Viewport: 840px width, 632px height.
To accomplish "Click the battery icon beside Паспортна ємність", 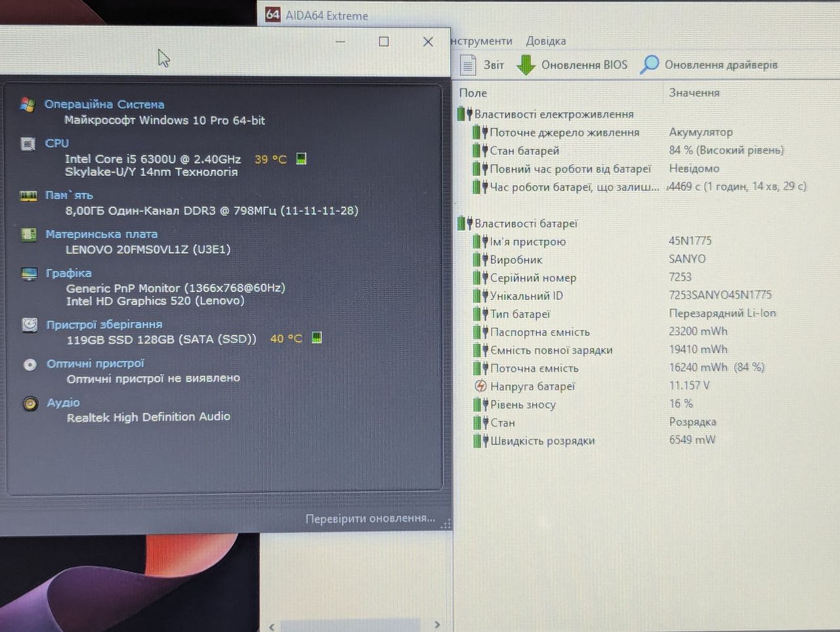I will point(481,331).
